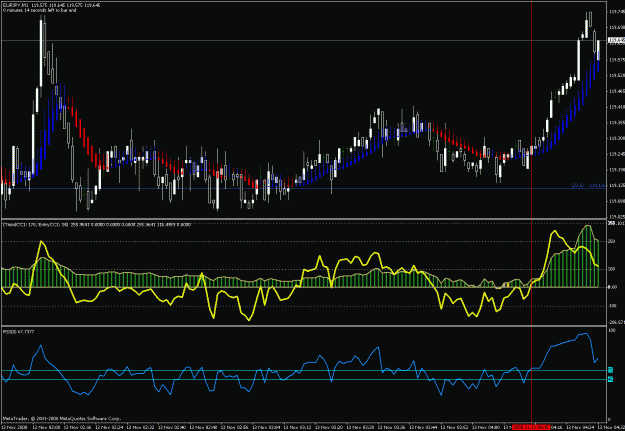Click the 119.745 value at the top of the price axis
This screenshot has width=625, height=431.
[616, 12]
